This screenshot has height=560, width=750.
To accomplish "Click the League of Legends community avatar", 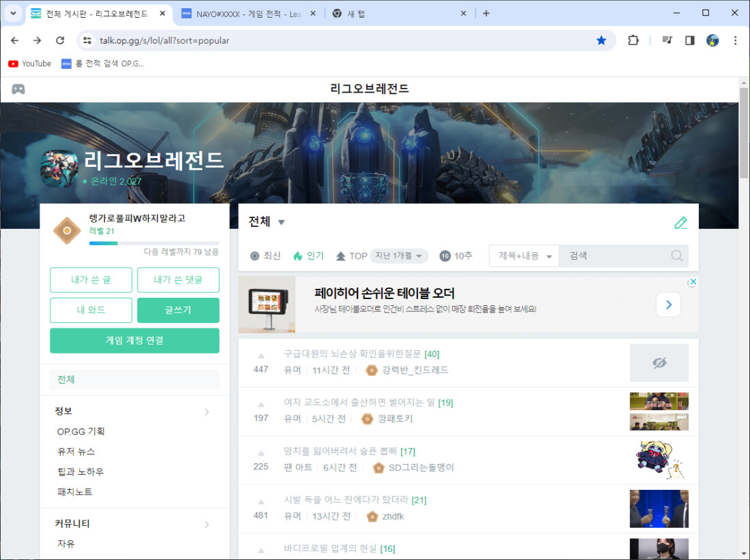I will coord(59,168).
